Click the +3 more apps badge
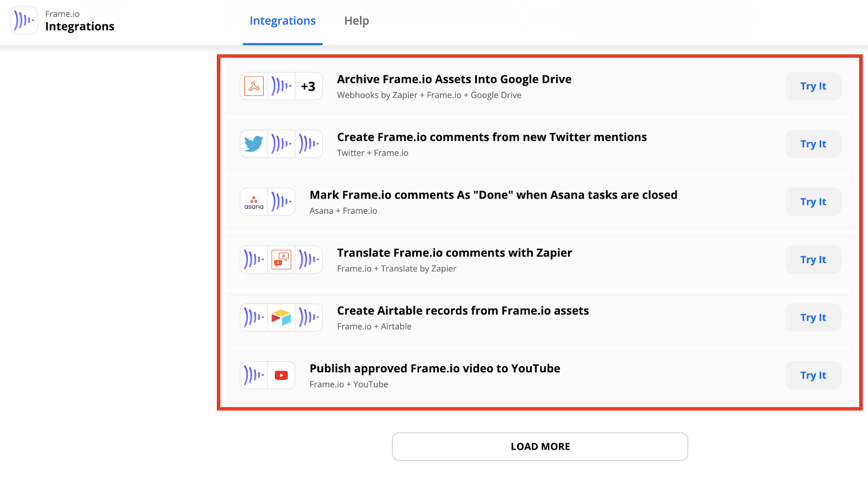 tap(308, 86)
